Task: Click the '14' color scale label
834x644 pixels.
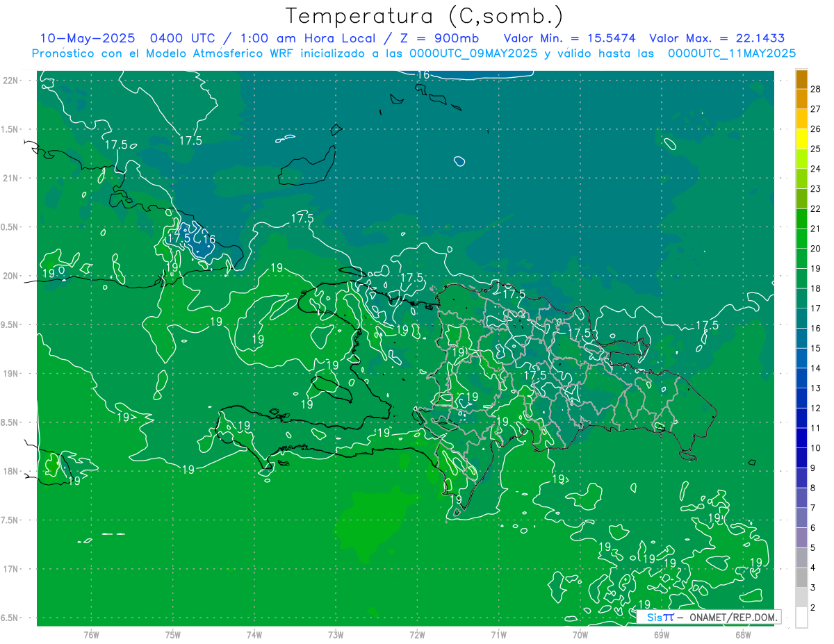Action: [816, 368]
